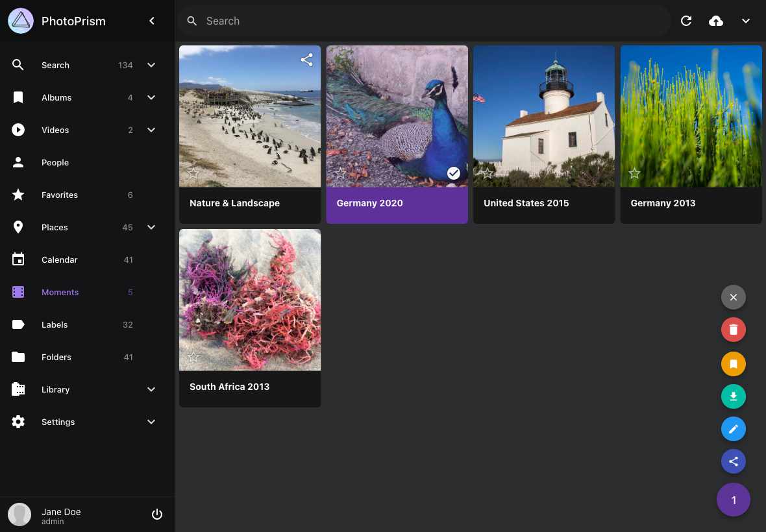Click the Library icon in sidebar
The height and width of the screenshot is (532, 766).
18,389
